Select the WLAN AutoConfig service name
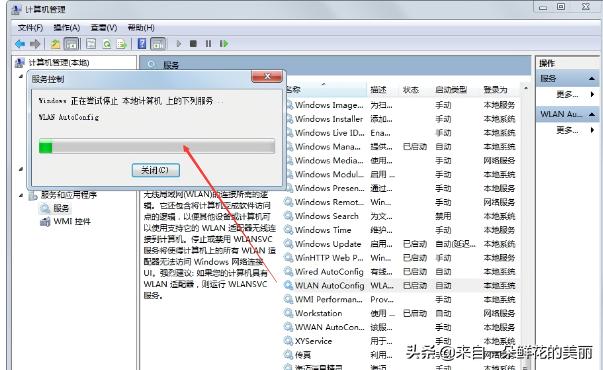This screenshot has height=370, width=603. pos(329,285)
